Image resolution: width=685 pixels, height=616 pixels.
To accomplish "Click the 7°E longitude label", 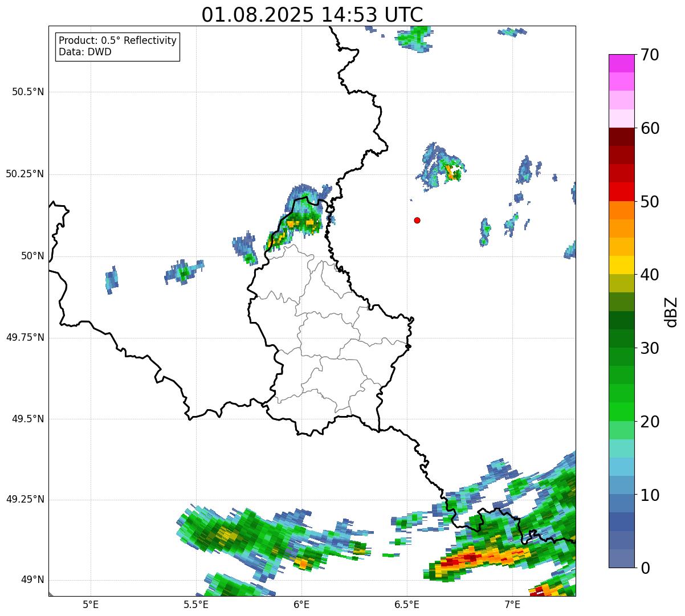I will pos(512,604).
